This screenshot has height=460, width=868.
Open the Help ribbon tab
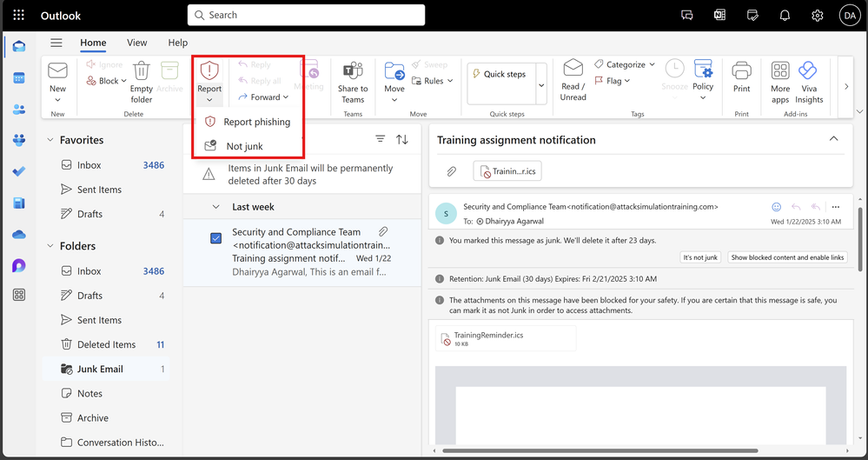[x=178, y=43]
